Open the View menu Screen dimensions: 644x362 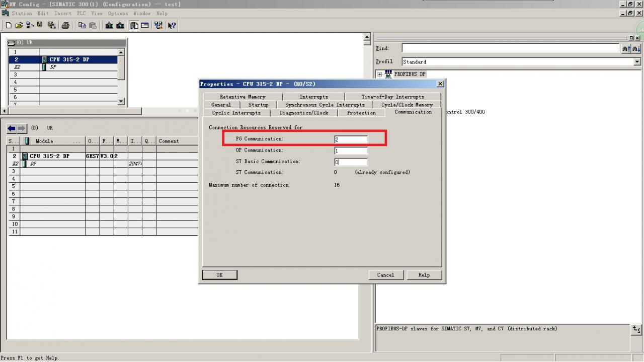97,14
